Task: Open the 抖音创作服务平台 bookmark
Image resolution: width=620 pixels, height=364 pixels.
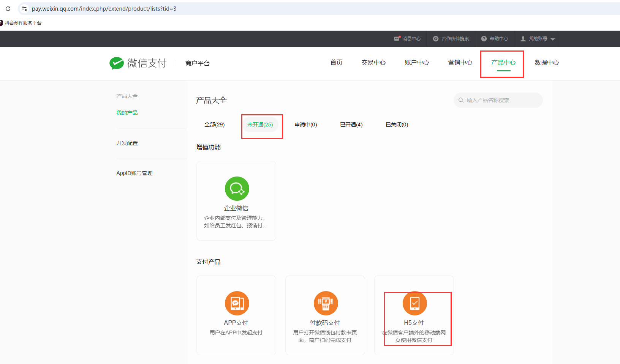Action: 21,23
